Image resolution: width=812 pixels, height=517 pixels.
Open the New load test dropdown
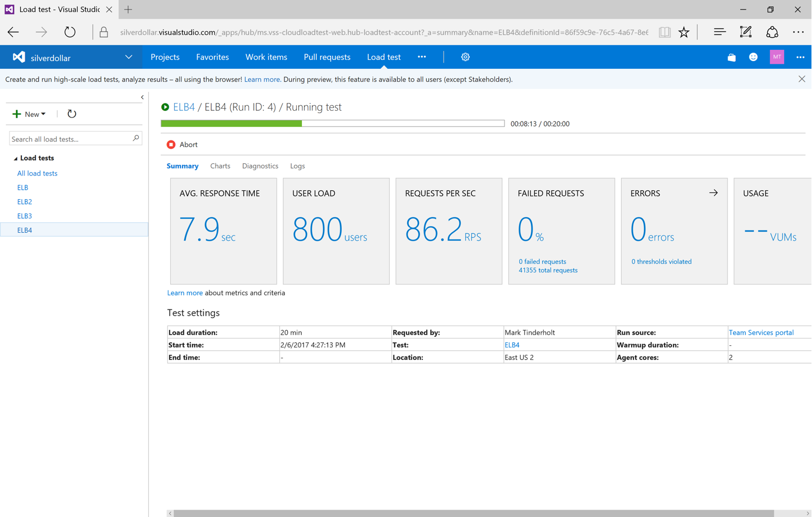pyautogui.click(x=29, y=114)
